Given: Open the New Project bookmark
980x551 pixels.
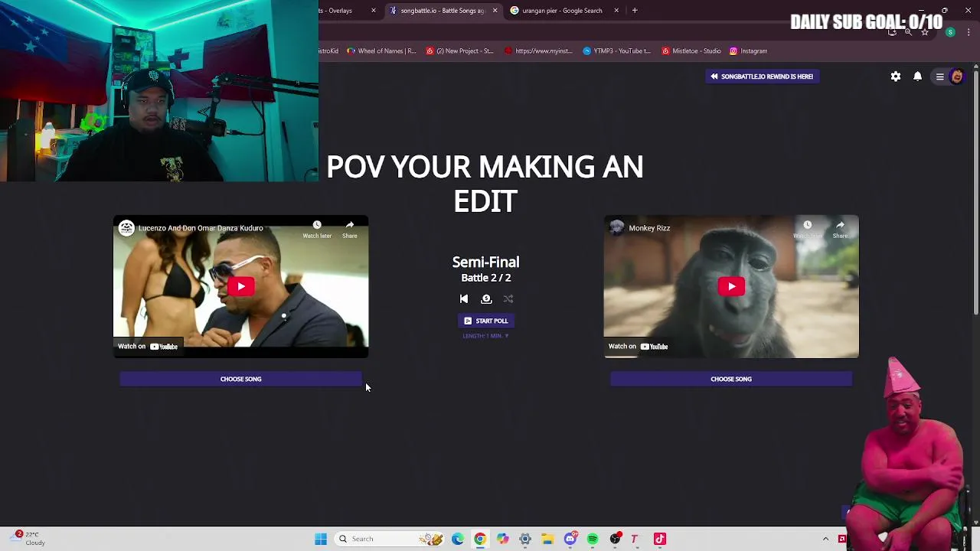Looking at the screenshot, I should click(459, 51).
